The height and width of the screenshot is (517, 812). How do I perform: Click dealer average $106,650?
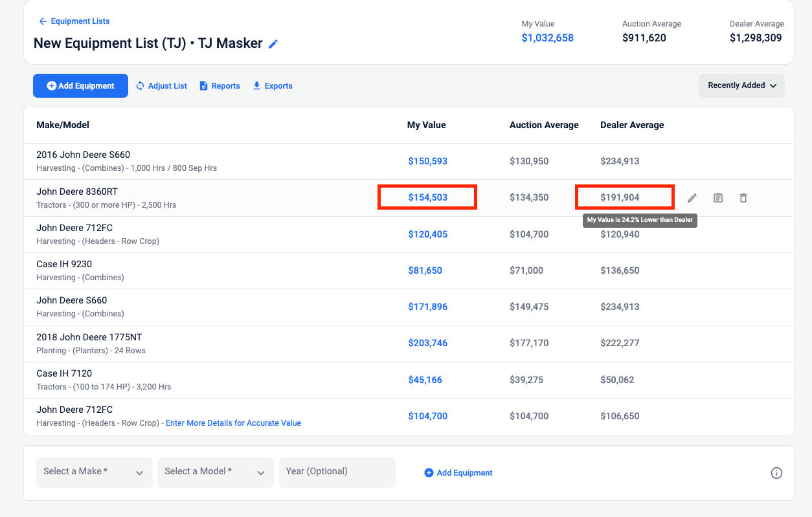click(x=620, y=416)
